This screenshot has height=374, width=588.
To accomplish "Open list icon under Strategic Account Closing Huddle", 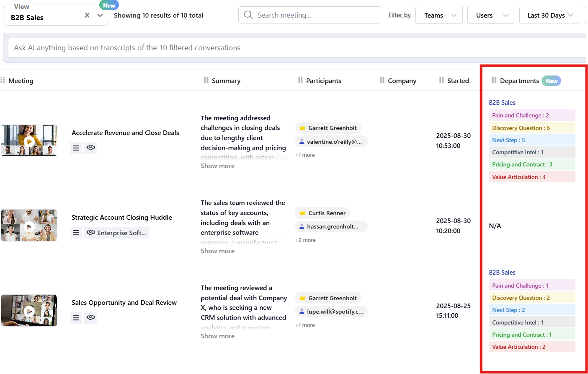I will (76, 233).
